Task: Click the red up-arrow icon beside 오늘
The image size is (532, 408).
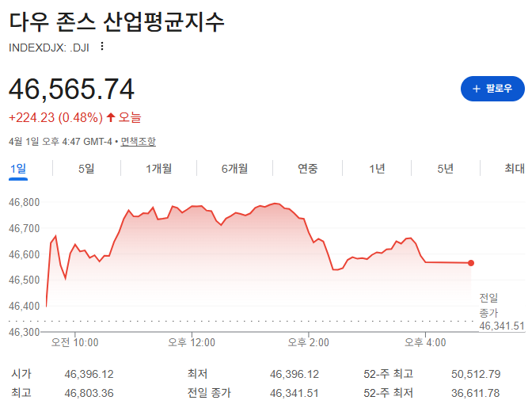Action: 111,117
